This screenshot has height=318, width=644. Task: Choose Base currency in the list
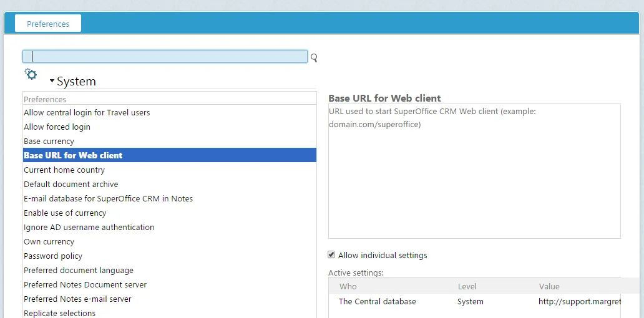[x=49, y=142]
